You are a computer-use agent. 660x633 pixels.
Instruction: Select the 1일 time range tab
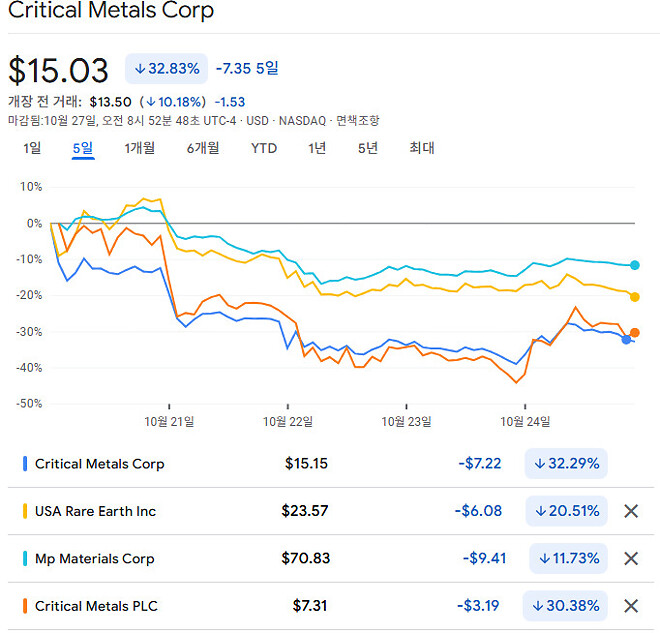click(32, 148)
